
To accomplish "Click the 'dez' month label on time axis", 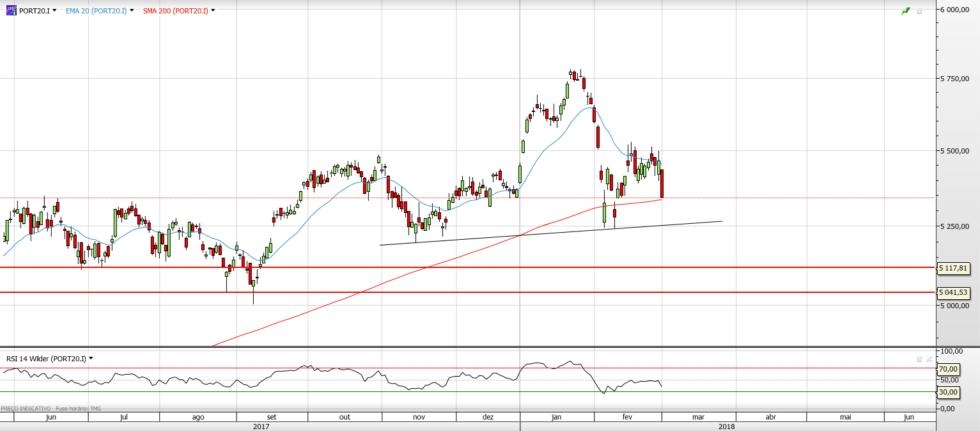I will point(488,417).
